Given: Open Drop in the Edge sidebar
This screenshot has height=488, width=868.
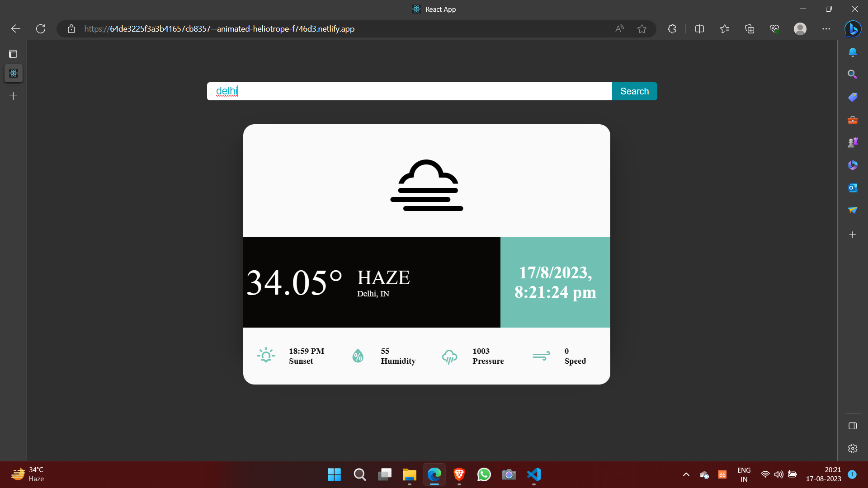Looking at the screenshot, I should pos(853,210).
